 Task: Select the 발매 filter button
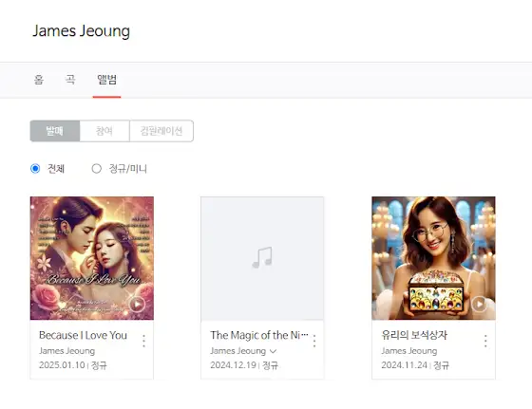click(55, 131)
